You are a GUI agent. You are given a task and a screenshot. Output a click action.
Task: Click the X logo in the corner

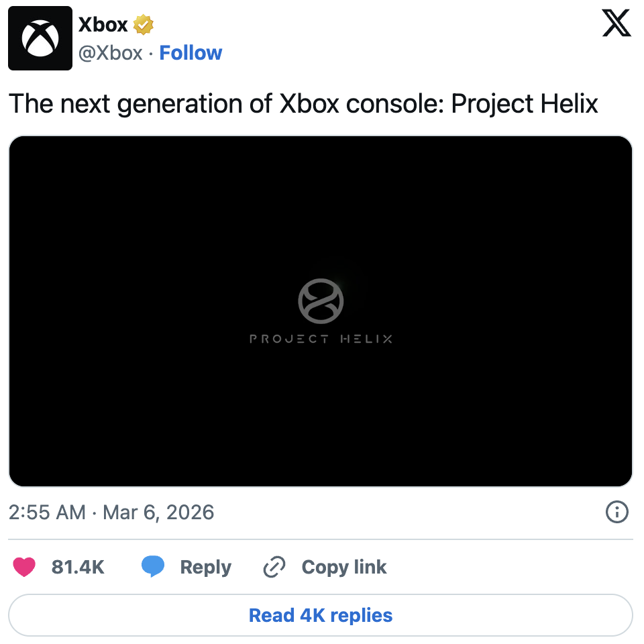(616, 25)
